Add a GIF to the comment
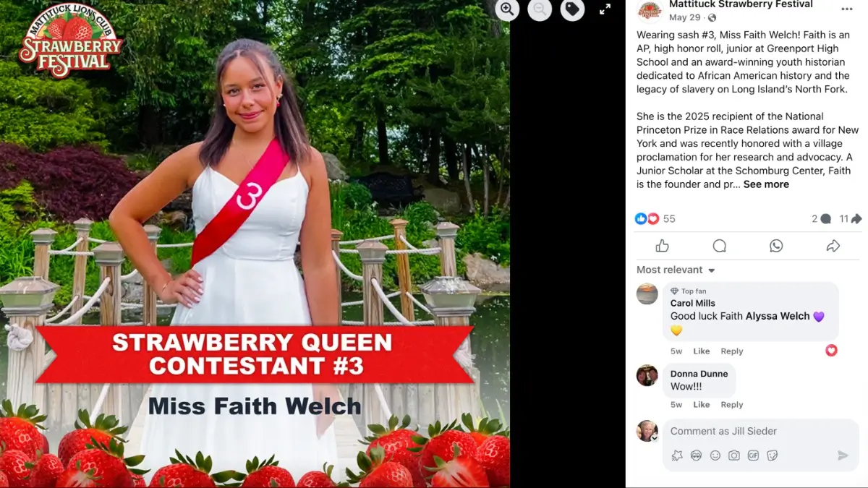 tap(753, 455)
